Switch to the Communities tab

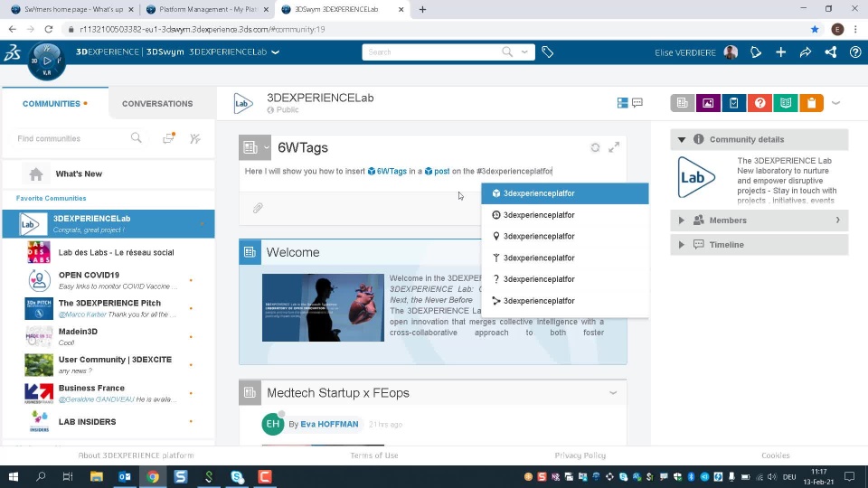55,103
